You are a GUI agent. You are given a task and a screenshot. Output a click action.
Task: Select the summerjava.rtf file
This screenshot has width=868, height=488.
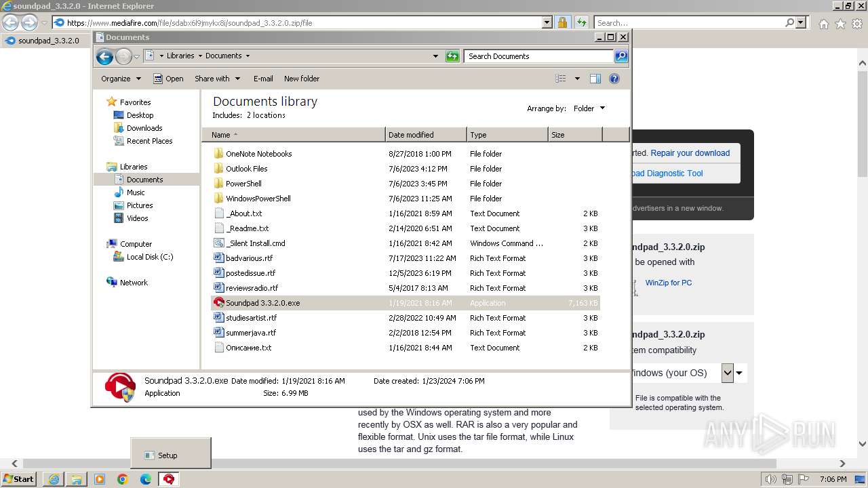251,333
